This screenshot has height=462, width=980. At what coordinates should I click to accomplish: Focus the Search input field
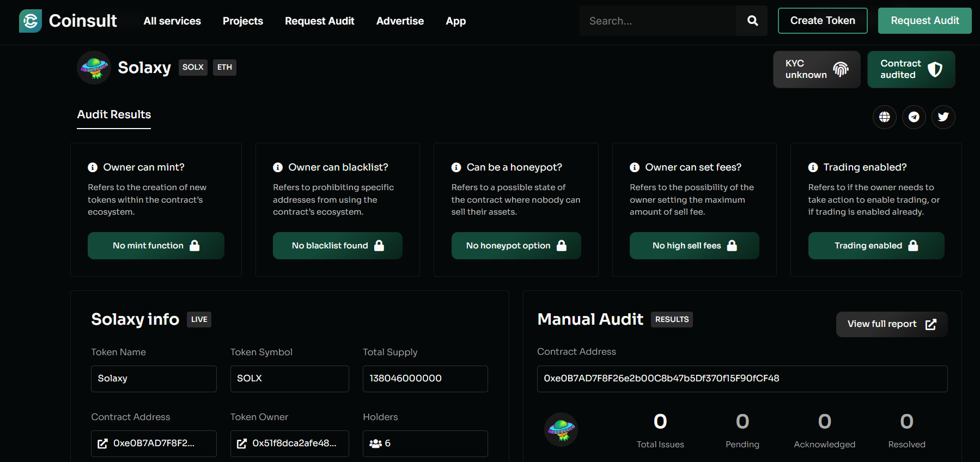pos(658,21)
